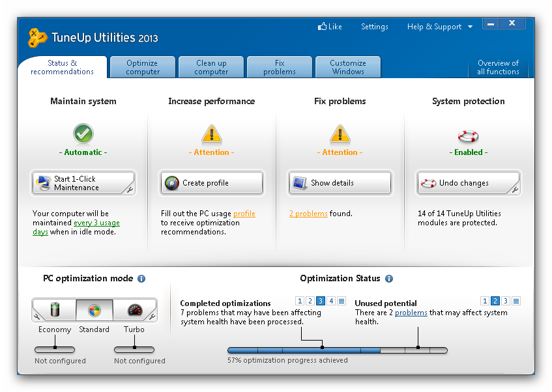Go to page 1 of Unused potential
552x392 pixels.
tap(485, 301)
